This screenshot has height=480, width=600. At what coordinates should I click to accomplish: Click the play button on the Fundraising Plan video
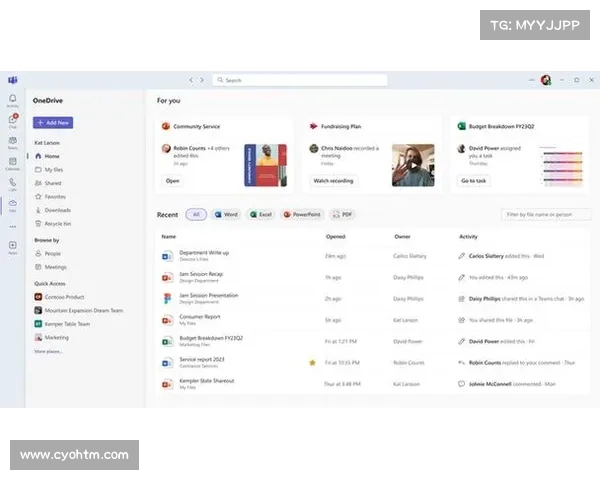click(x=413, y=166)
